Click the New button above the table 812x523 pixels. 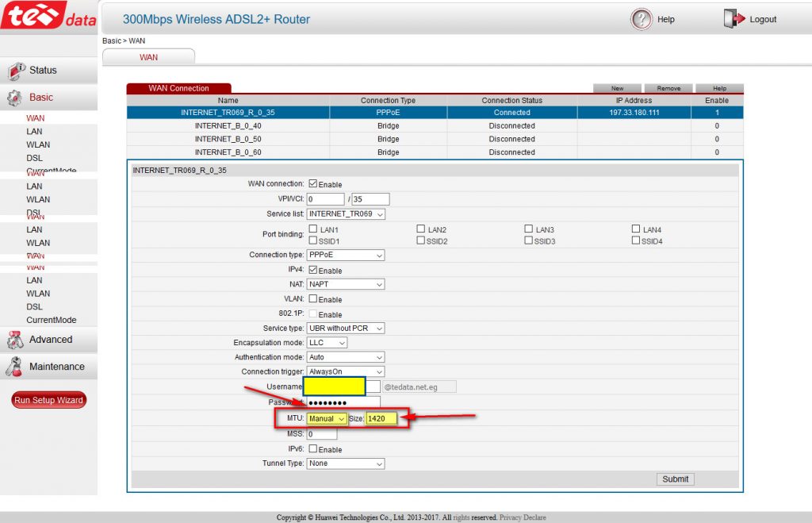pos(617,88)
